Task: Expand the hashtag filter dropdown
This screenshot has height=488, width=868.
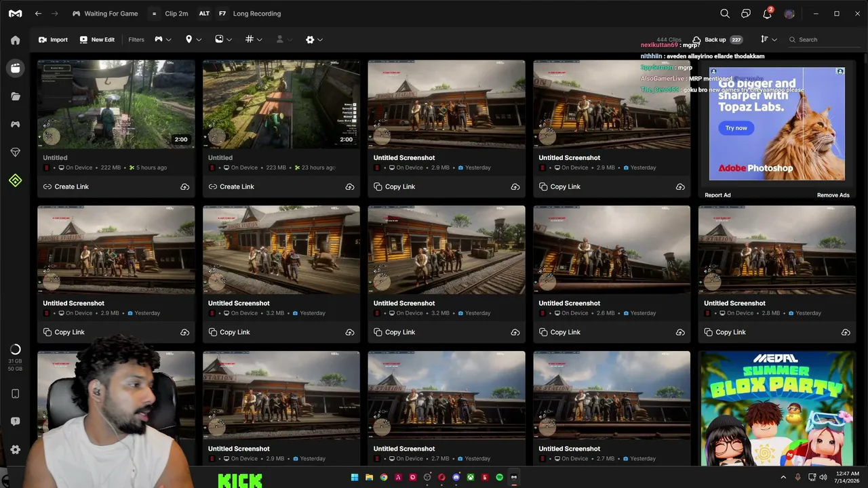Action: (x=254, y=39)
